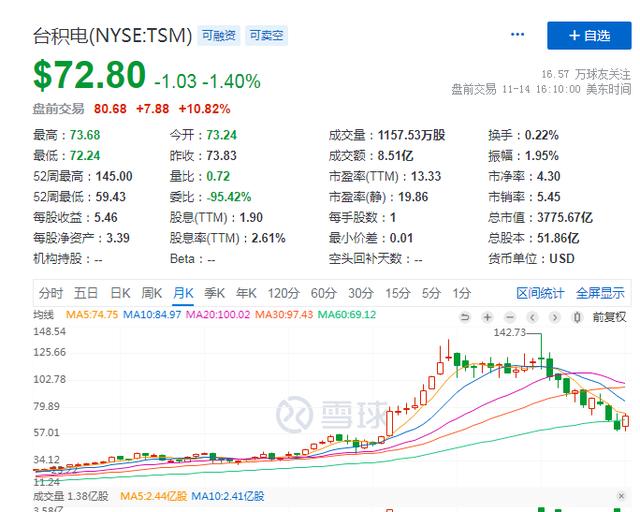Switch to 日K chart tab
This screenshot has height=512, width=640.
[120, 293]
